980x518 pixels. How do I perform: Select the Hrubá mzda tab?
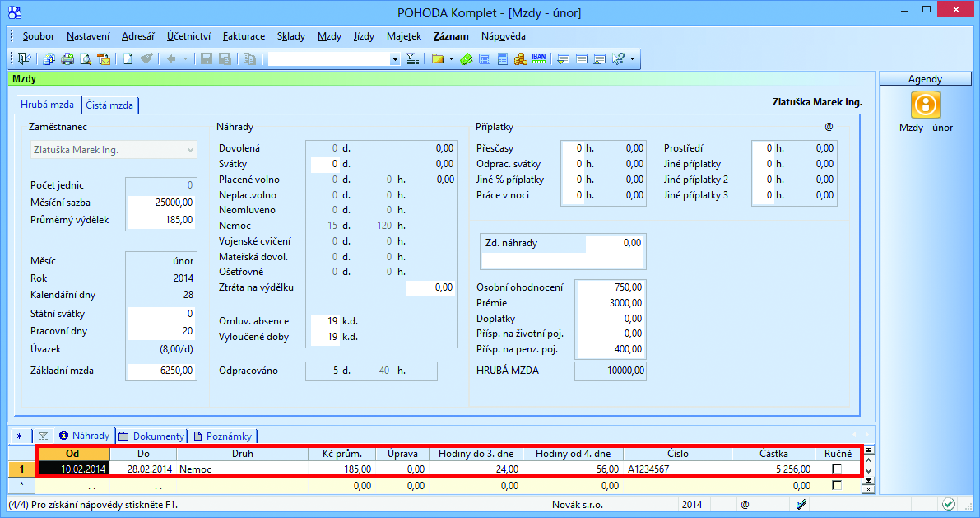click(48, 105)
